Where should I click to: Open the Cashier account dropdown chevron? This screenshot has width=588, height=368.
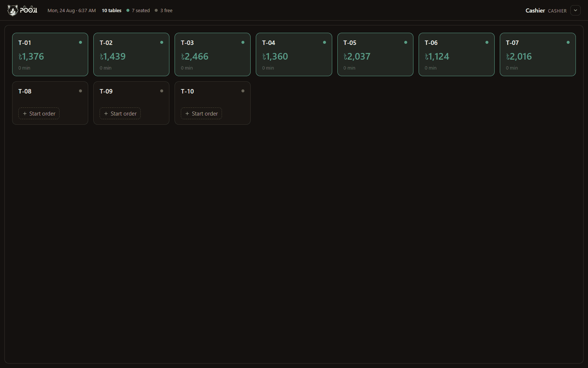point(576,10)
